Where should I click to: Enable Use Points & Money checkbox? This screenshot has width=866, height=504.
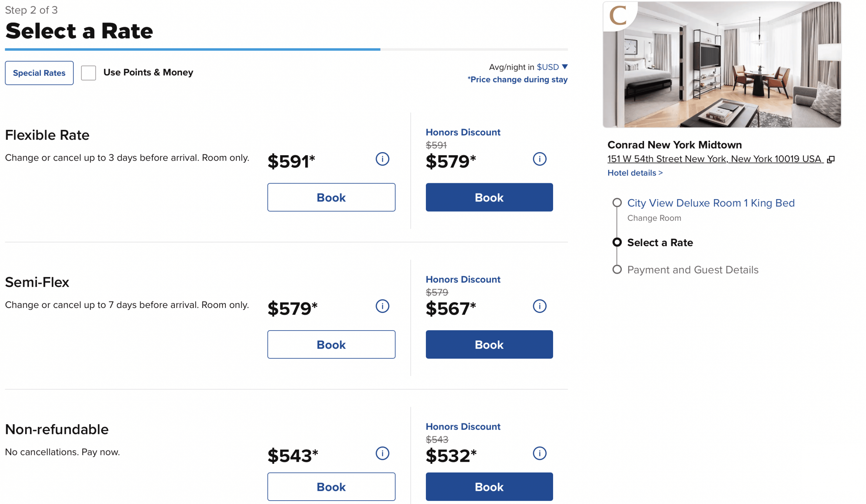point(88,73)
